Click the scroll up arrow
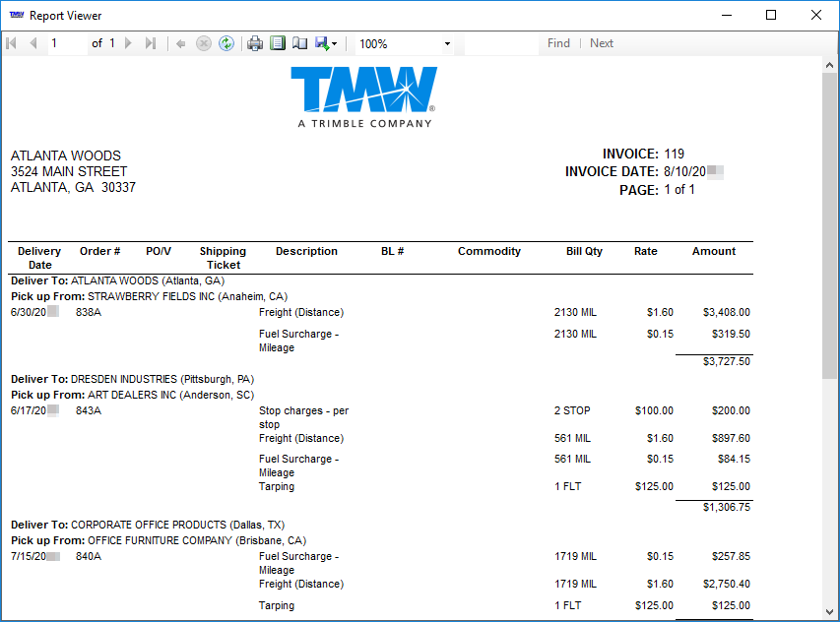840x622 pixels. click(x=829, y=65)
